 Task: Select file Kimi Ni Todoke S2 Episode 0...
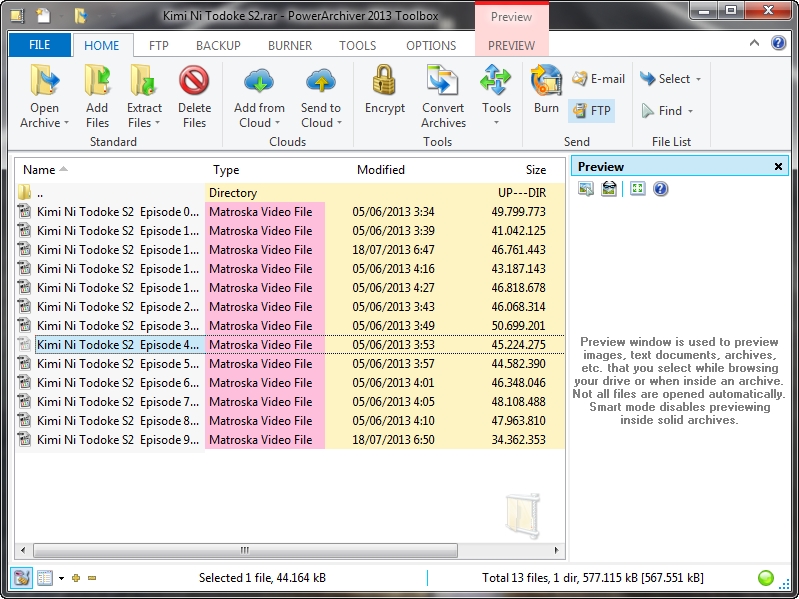290,212
